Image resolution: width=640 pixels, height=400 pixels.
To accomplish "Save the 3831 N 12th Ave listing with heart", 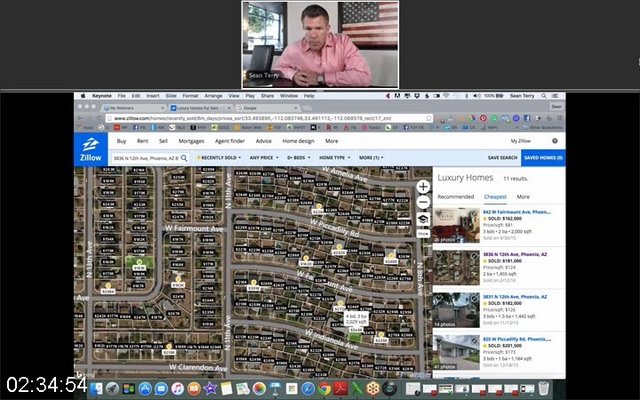I will (x=439, y=298).
